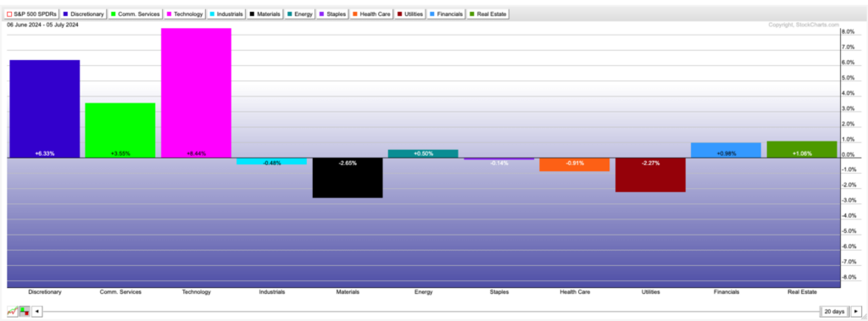Click the -0.14% value under Staples bar
The width and height of the screenshot is (868, 321).
[498, 163]
